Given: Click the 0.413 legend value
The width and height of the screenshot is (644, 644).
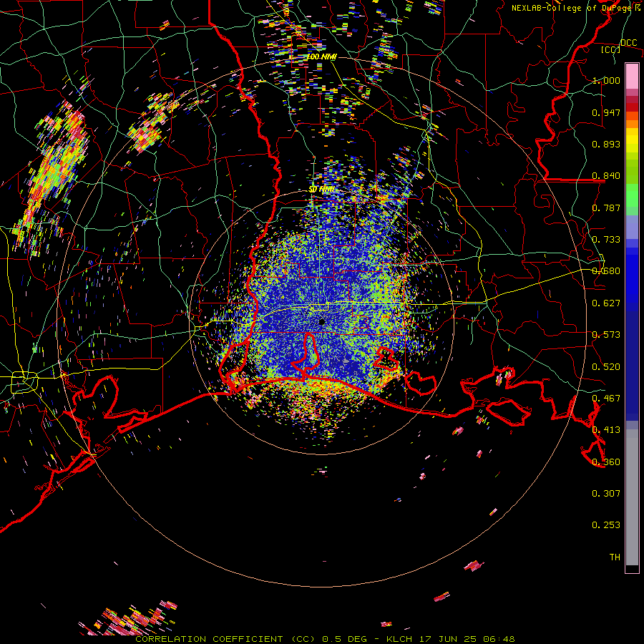Looking at the screenshot, I should [x=606, y=430].
